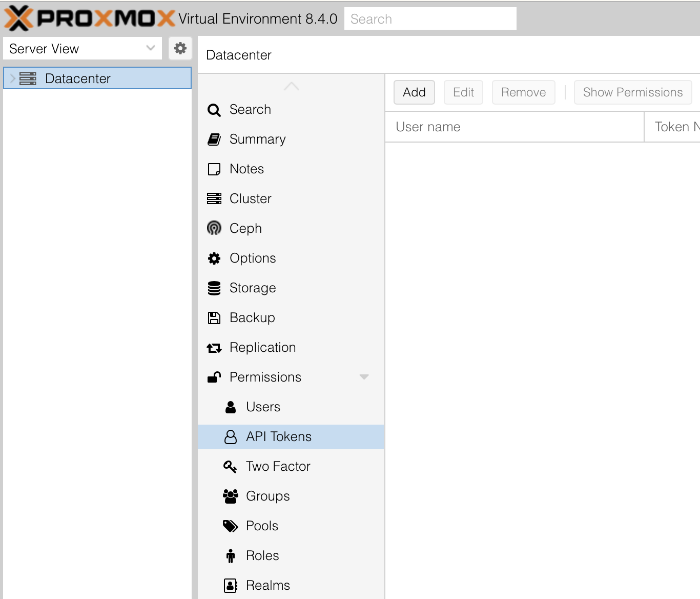The width and height of the screenshot is (700, 599).
Task: Click inside the Search input field
Action: 430,18
